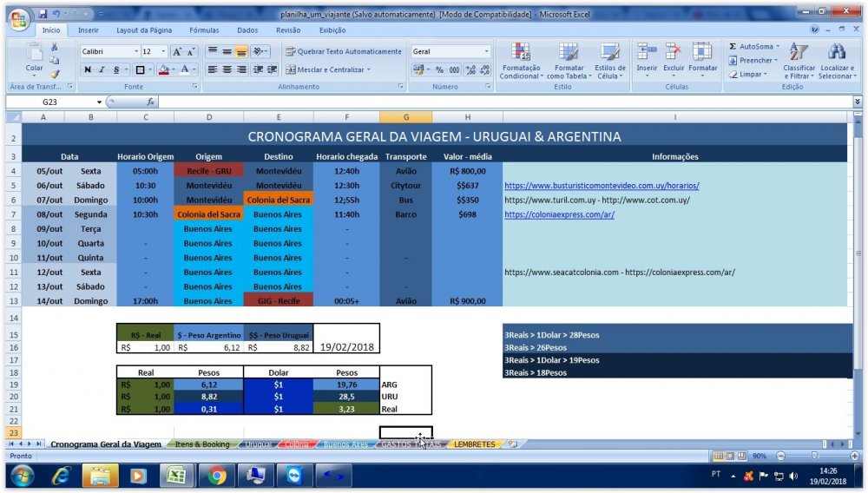Switch to the Fórmulas ribbon tab
The image size is (868, 493).
point(204,30)
